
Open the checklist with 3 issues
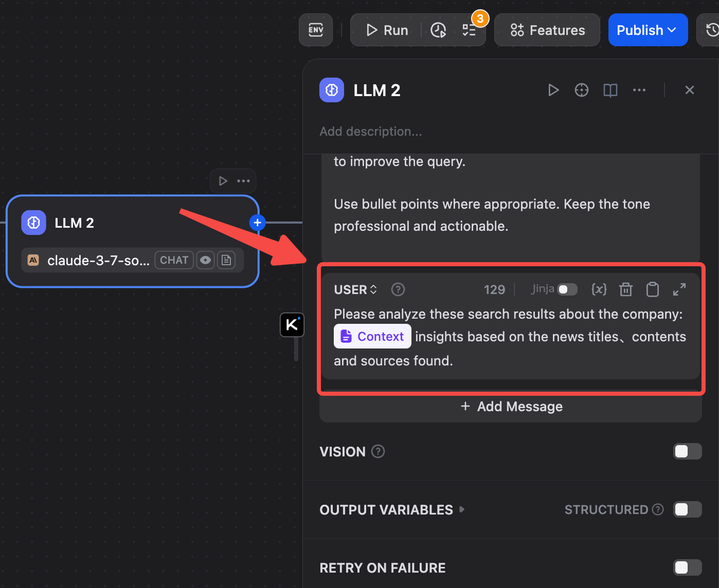[469, 30]
